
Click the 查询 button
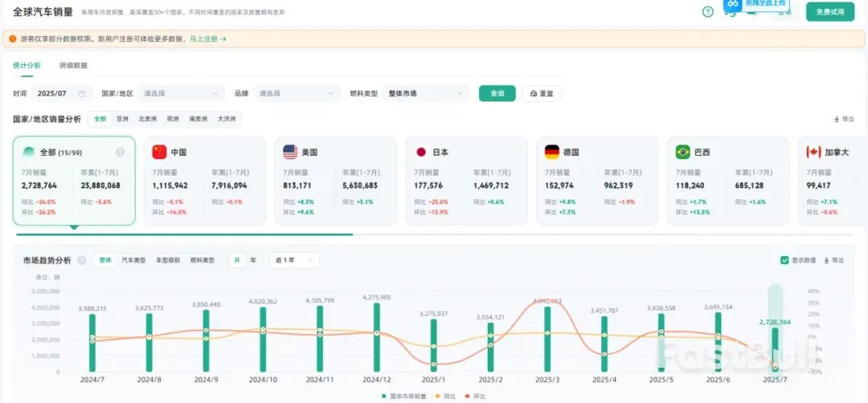497,93
